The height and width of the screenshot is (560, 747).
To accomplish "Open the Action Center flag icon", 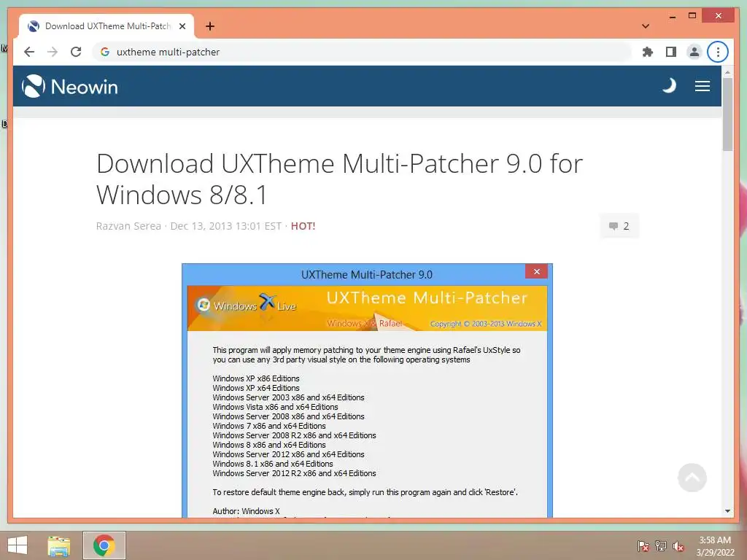I will click(x=643, y=545).
